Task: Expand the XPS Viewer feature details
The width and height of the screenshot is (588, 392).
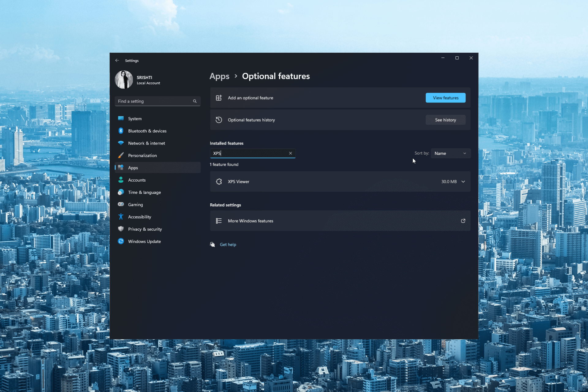Action: point(463,182)
